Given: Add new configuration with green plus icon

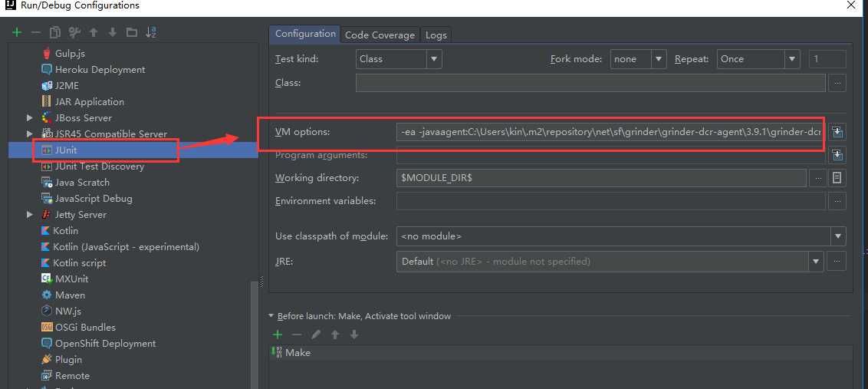Looking at the screenshot, I should [17, 33].
